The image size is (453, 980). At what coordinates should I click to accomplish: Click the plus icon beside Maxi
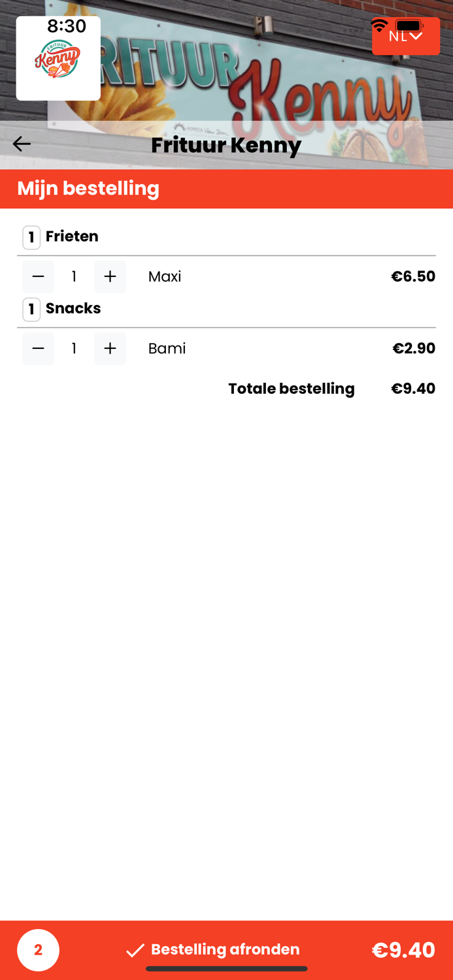coord(110,276)
